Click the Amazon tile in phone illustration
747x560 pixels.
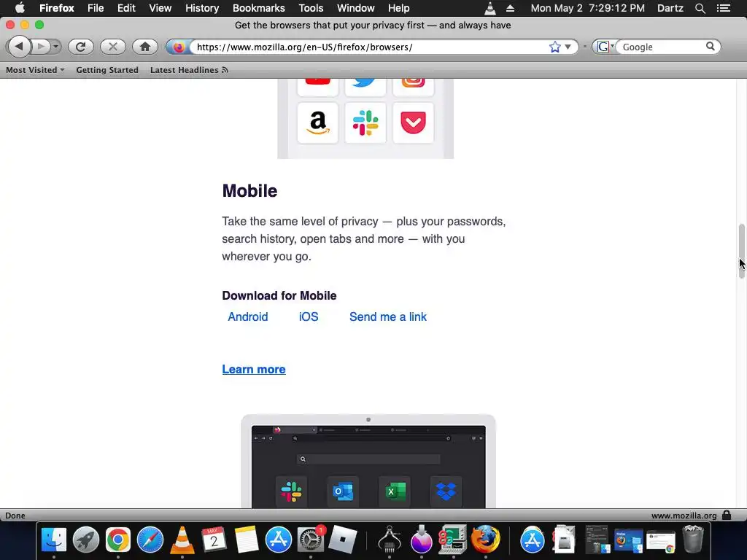(318, 122)
